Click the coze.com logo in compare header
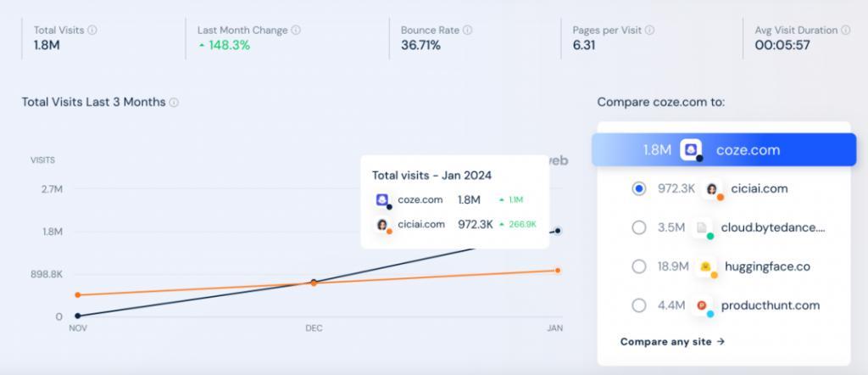868x375 pixels. coord(691,150)
